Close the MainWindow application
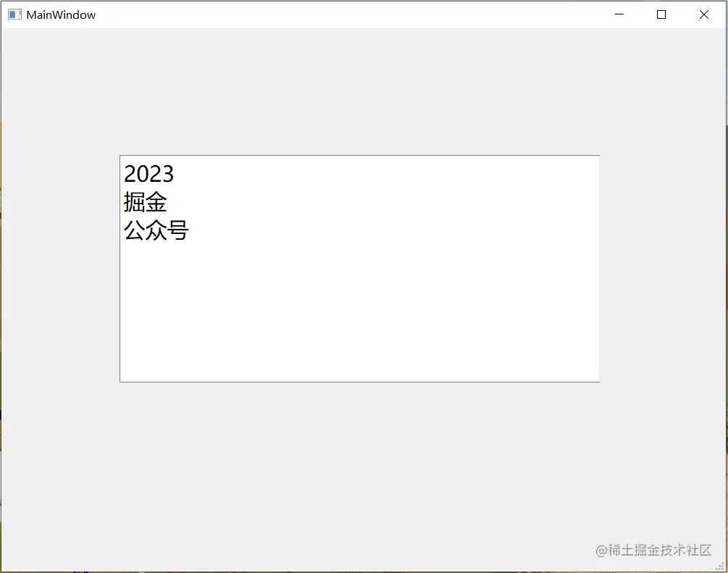This screenshot has width=728, height=573. (703, 14)
